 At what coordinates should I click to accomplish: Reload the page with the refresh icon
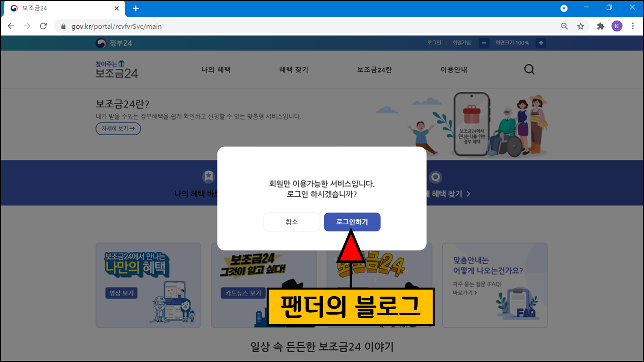tap(43, 26)
